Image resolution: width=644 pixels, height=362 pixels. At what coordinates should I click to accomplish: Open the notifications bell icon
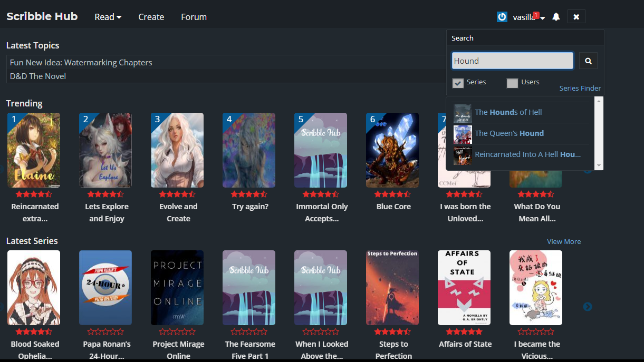click(x=556, y=17)
